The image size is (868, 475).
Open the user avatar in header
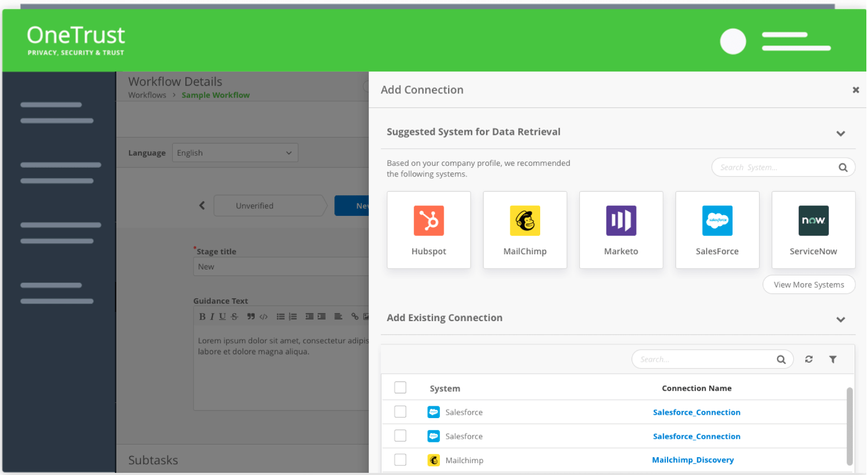pos(733,41)
